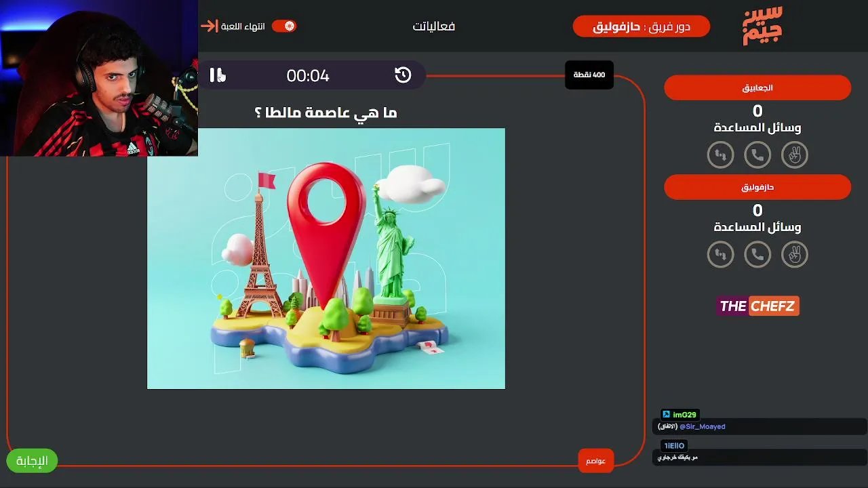Use حازفوليق team's swap help icon
The height and width of the screenshot is (488, 868).
pos(720,255)
